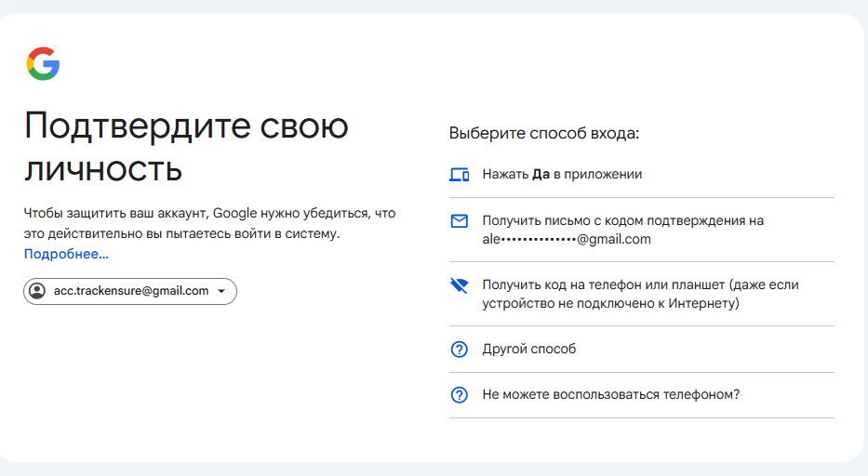Click the avatar icon in the account chip

[x=37, y=291]
